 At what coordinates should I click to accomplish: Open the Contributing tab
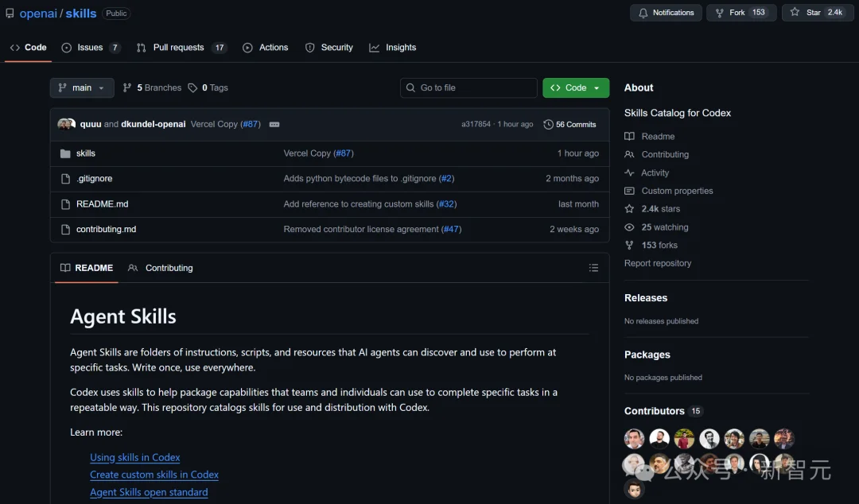tap(168, 268)
